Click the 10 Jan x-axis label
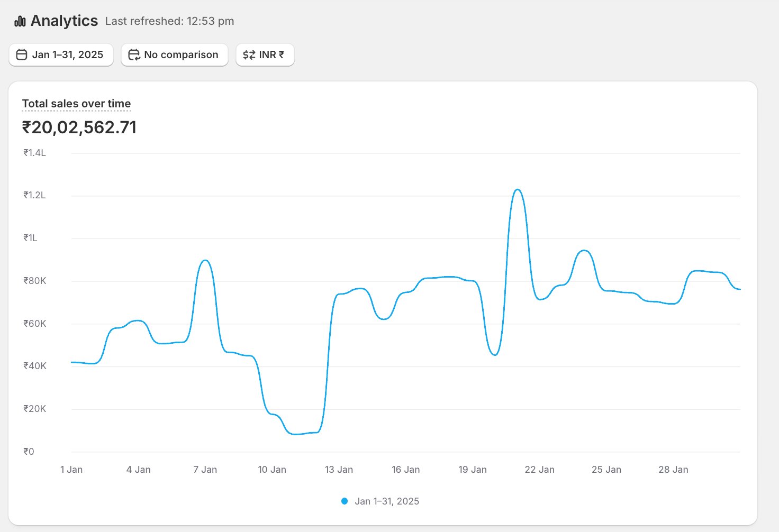 (272, 470)
